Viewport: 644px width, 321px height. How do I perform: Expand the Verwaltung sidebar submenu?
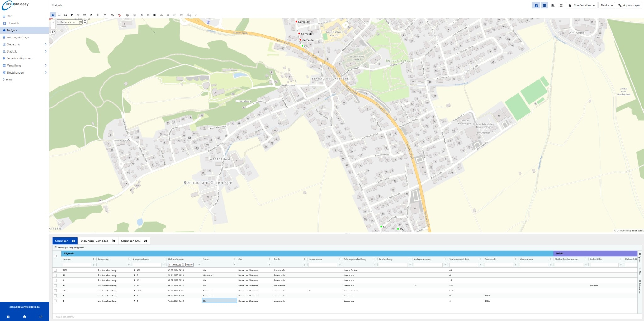point(46,65)
